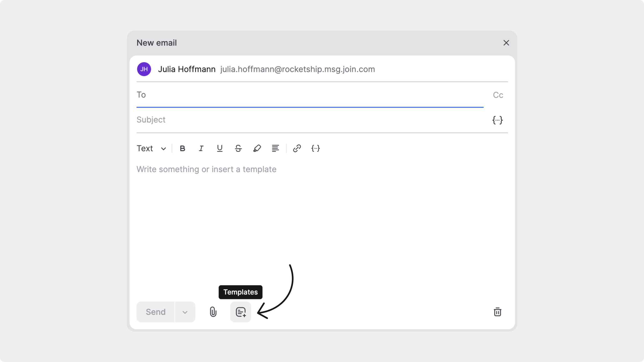This screenshot has height=362, width=644.
Task: Toggle bold formatting in toolbar
Action: [182, 148]
